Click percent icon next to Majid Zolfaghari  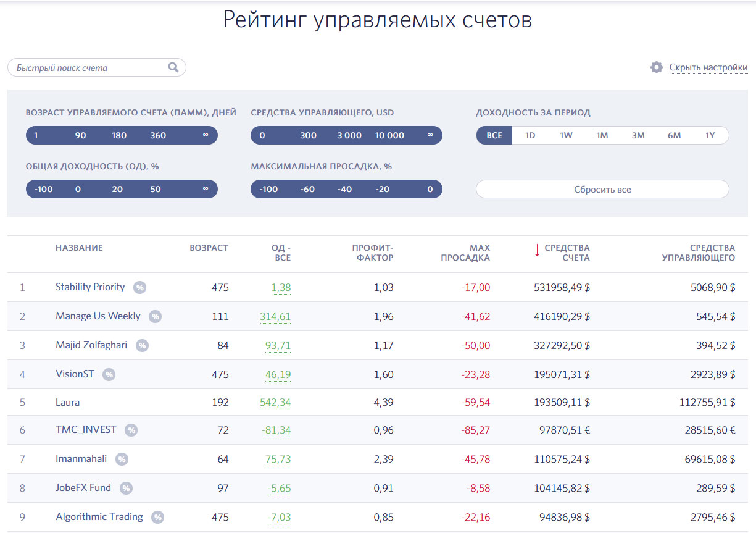click(143, 345)
